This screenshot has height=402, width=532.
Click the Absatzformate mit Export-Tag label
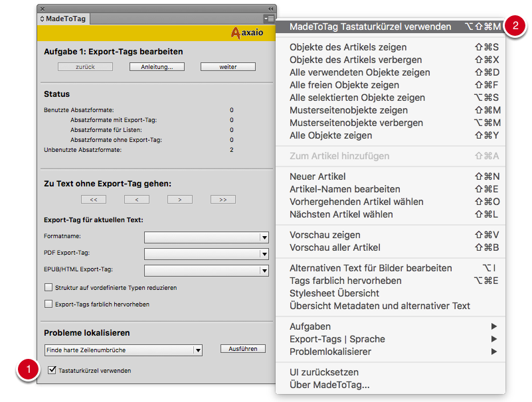(114, 120)
